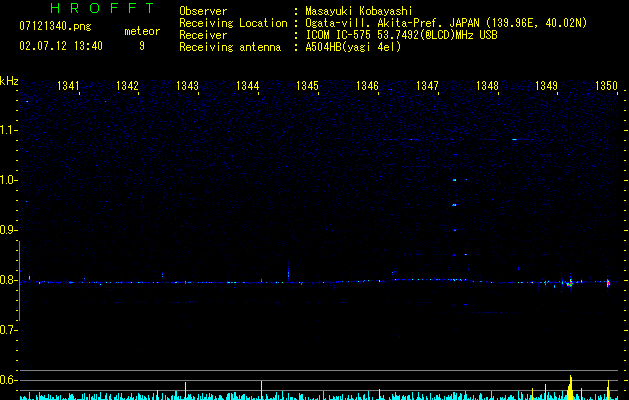Image resolution: width=629 pixels, height=400 pixels.
Task: Click time axis label 1345
Action: click(x=307, y=85)
